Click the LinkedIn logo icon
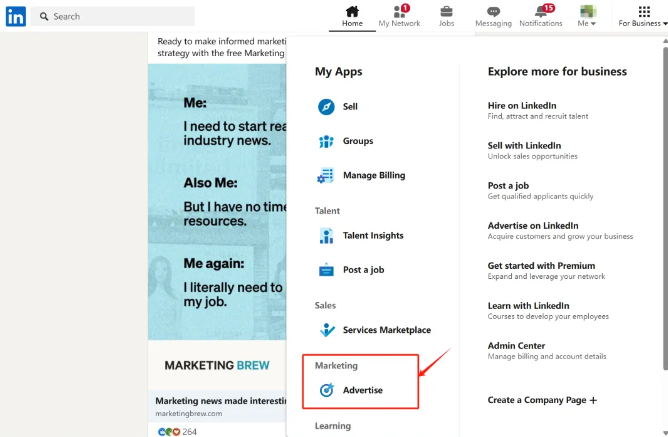The height and width of the screenshot is (437, 668). (16, 16)
